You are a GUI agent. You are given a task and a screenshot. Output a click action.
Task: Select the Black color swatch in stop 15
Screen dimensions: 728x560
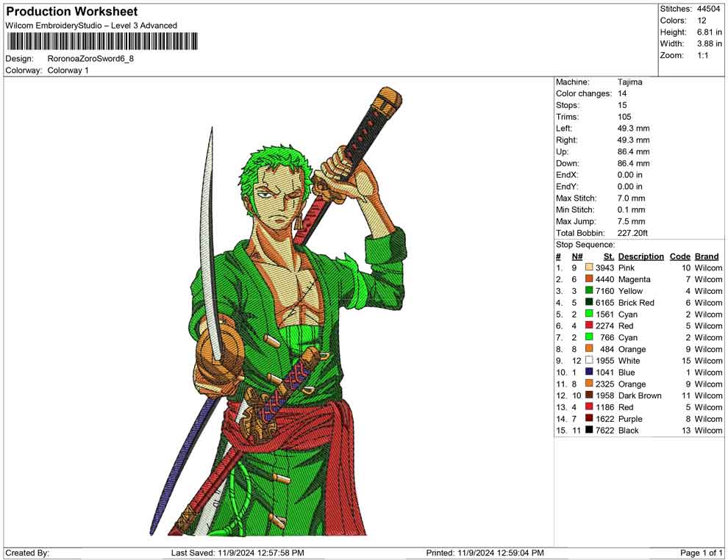(x=589, y=431)
